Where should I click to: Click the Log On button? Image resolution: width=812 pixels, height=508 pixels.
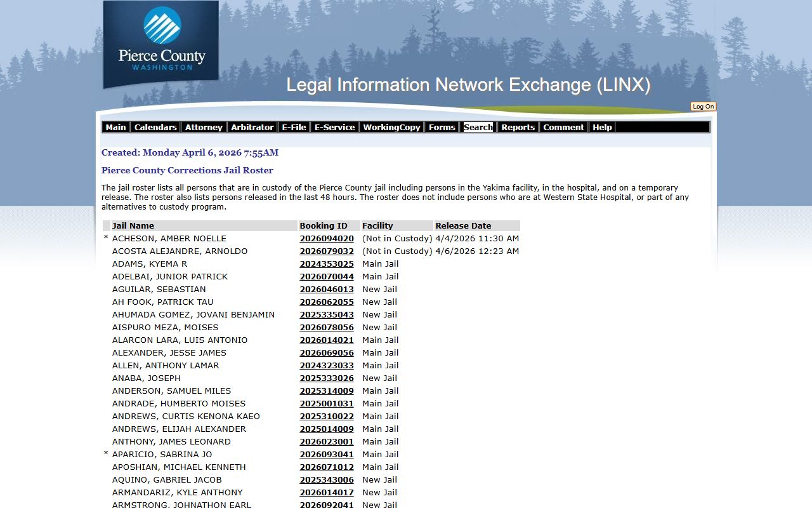703,107
